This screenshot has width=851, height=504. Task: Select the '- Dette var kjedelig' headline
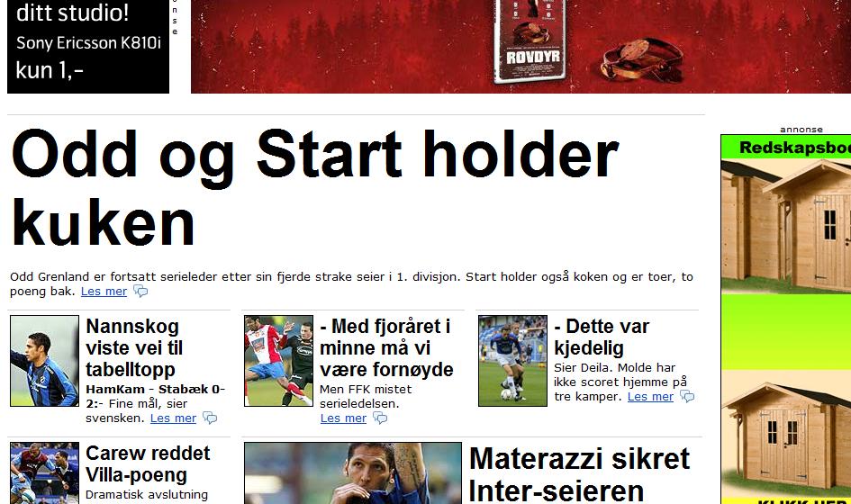coord(602,337)
